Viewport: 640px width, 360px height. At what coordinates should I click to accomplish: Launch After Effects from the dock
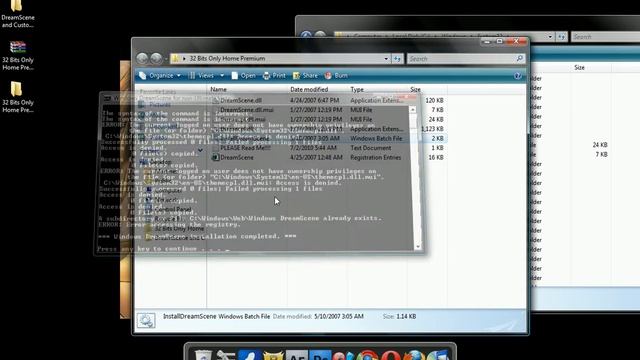(x=297, y=355)
